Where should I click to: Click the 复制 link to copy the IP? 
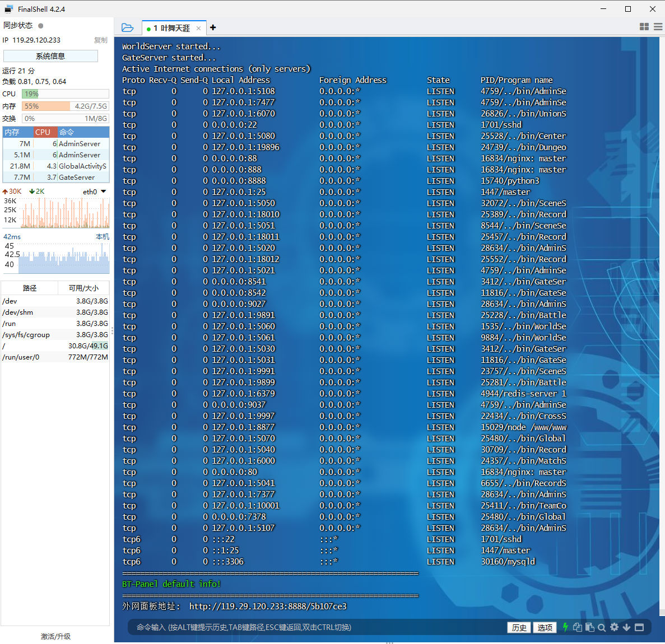[x=100, y=40]
